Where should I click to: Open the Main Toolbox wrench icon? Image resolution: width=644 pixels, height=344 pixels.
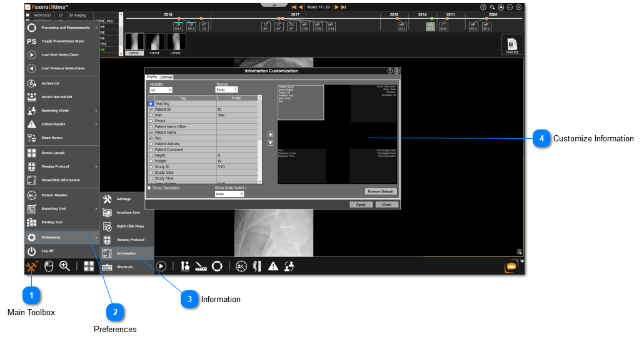[31, 266]
